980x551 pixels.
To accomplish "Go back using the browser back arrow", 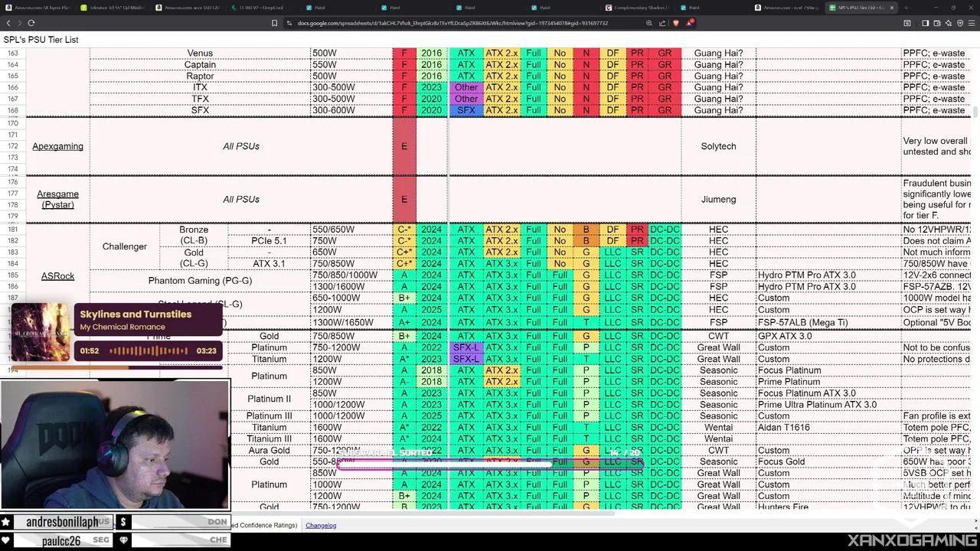I will tap(8, 23).
